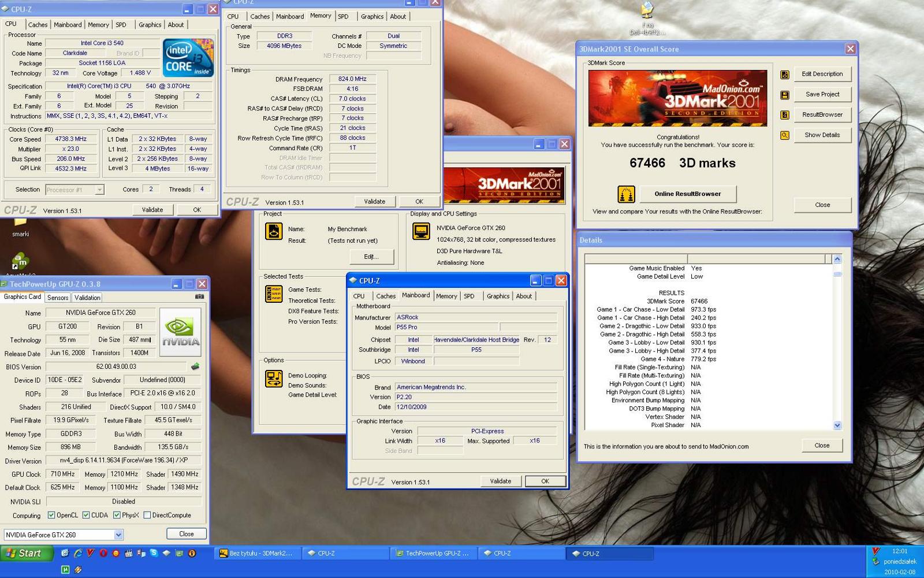Toggle the CUDA checkbox in GPU-Z
924x578 pixels.
pos(86,515)
